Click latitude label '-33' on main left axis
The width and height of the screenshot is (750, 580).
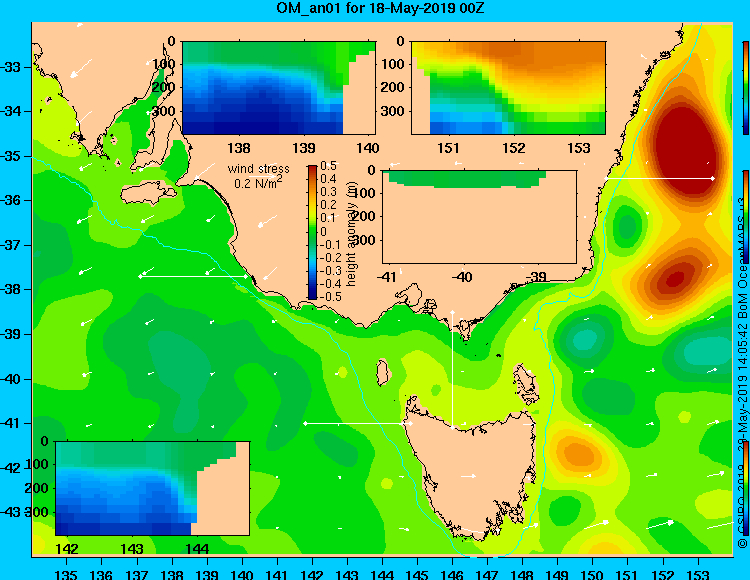click(x=11, y=67)
